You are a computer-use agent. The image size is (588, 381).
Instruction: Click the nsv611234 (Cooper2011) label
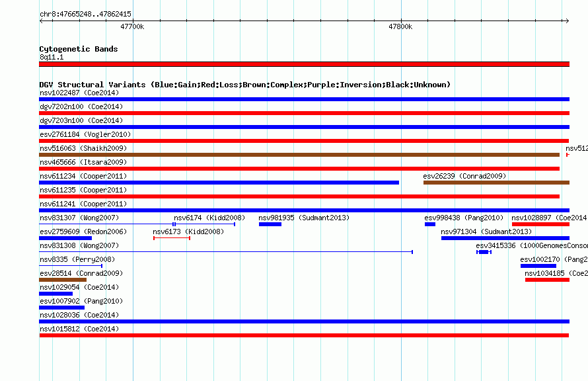coord(83,176)
